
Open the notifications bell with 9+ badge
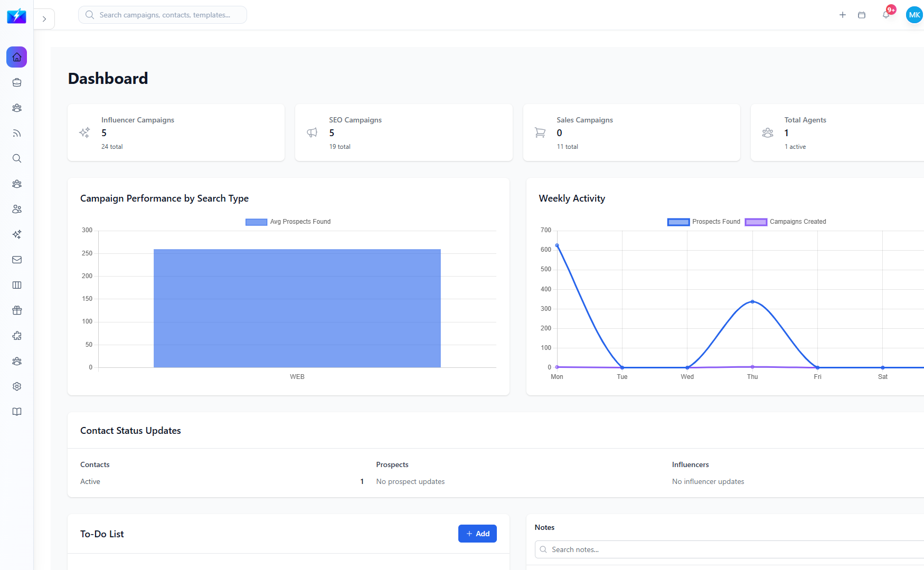(887, 15)
